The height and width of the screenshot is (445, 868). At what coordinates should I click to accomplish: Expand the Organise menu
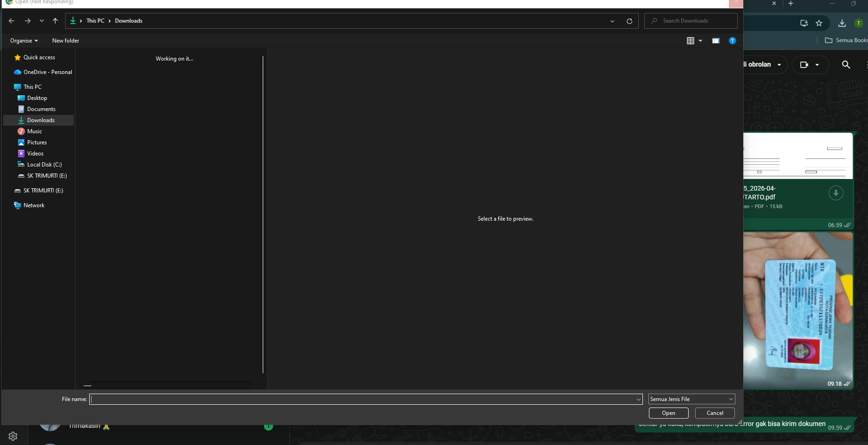tap(24, 41)
